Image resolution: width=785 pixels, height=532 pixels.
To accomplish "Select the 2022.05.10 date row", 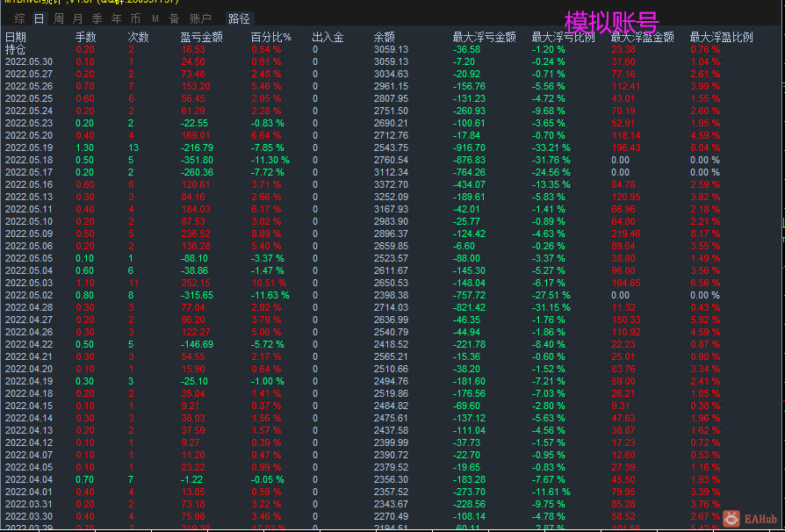I will (x=28, y=221).
